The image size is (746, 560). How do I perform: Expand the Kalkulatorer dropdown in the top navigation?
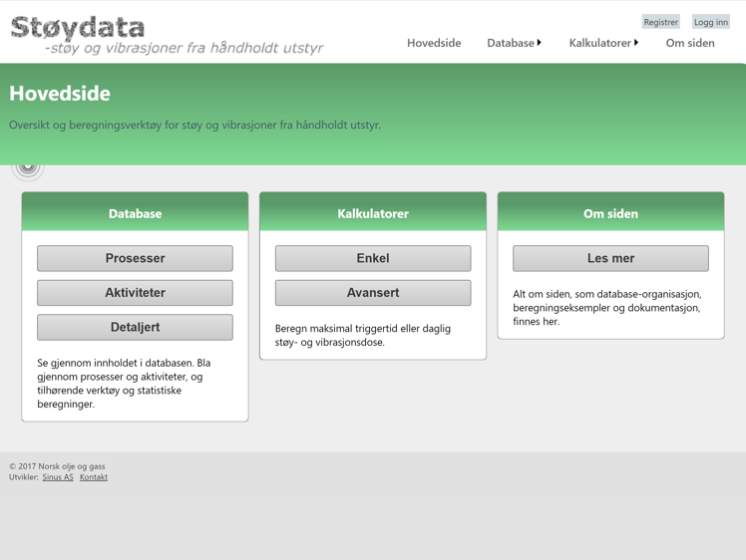[603, 43]
